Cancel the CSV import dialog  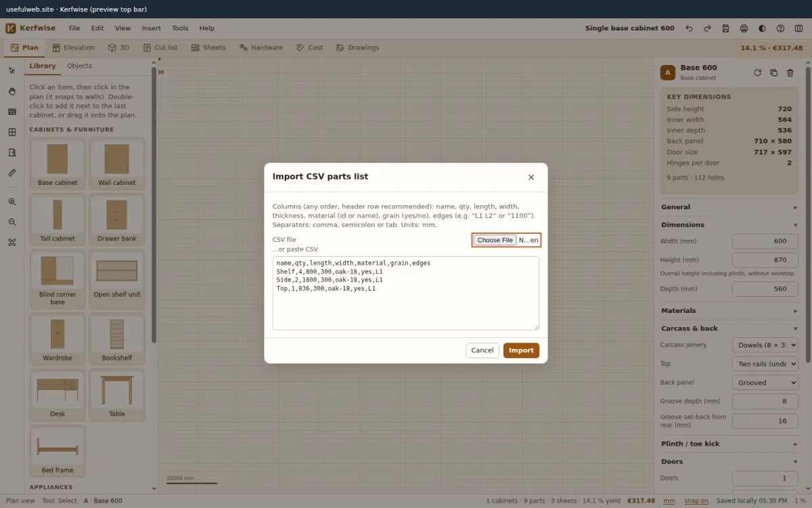point(482,350)
